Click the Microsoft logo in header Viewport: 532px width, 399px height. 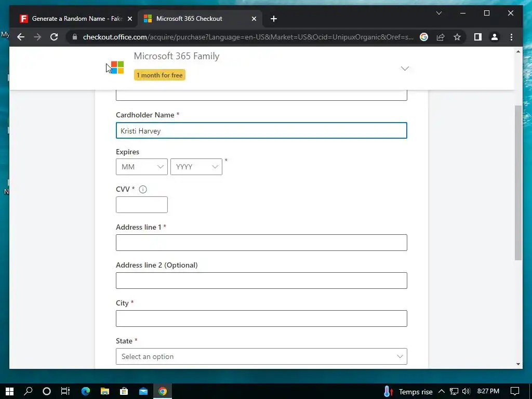117,67
